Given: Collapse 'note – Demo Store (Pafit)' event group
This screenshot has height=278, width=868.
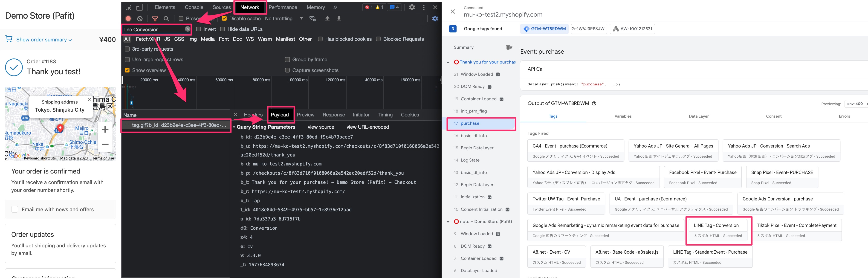Looking at the screenshot, I should click(448, 222).
